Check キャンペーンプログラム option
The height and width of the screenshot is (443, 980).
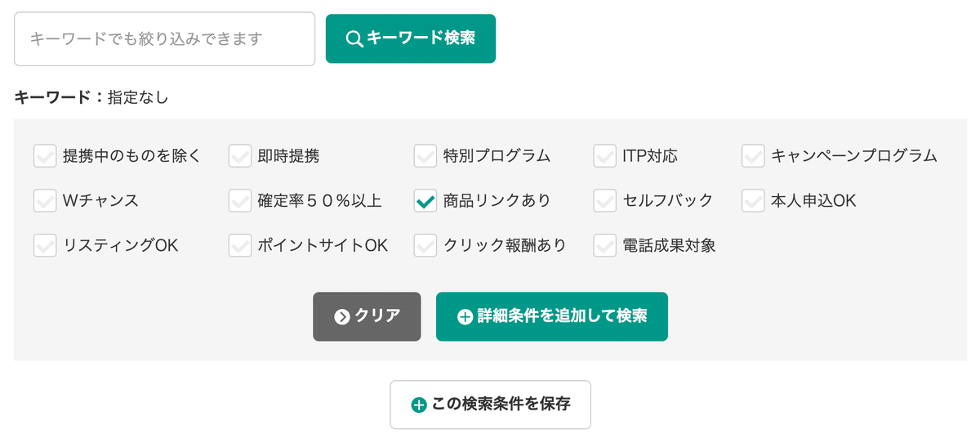[753, 155]
